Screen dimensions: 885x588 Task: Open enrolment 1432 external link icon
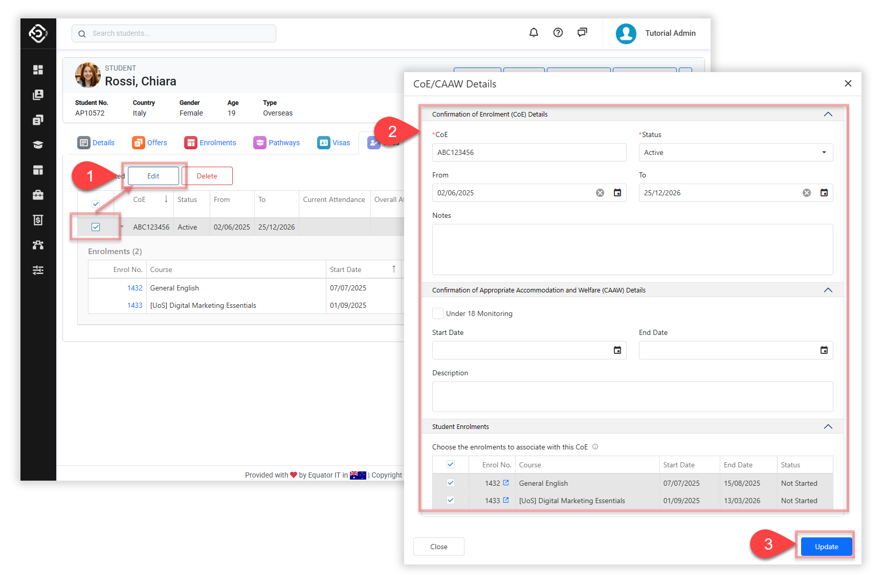[506, 483]
